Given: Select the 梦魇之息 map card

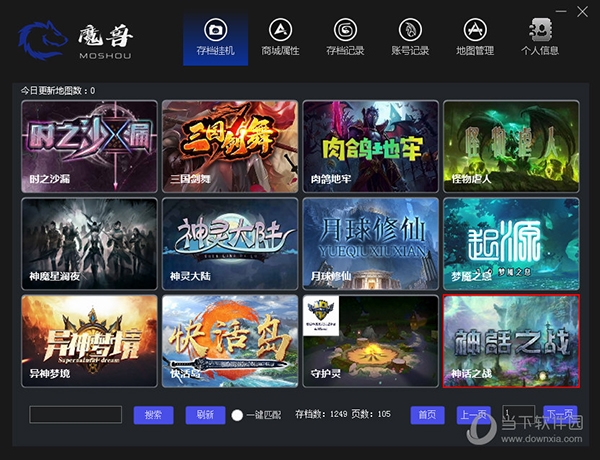Looking at the screenshot, I should pos(511,244).
